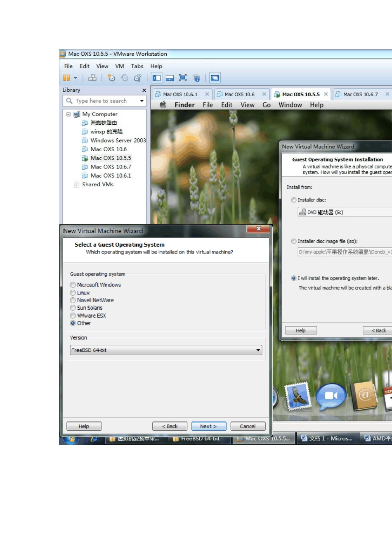Click the revert to snapshot icon
Image resolution: width=392 pixels, height=555 pixels.
[x=125, y=78]
